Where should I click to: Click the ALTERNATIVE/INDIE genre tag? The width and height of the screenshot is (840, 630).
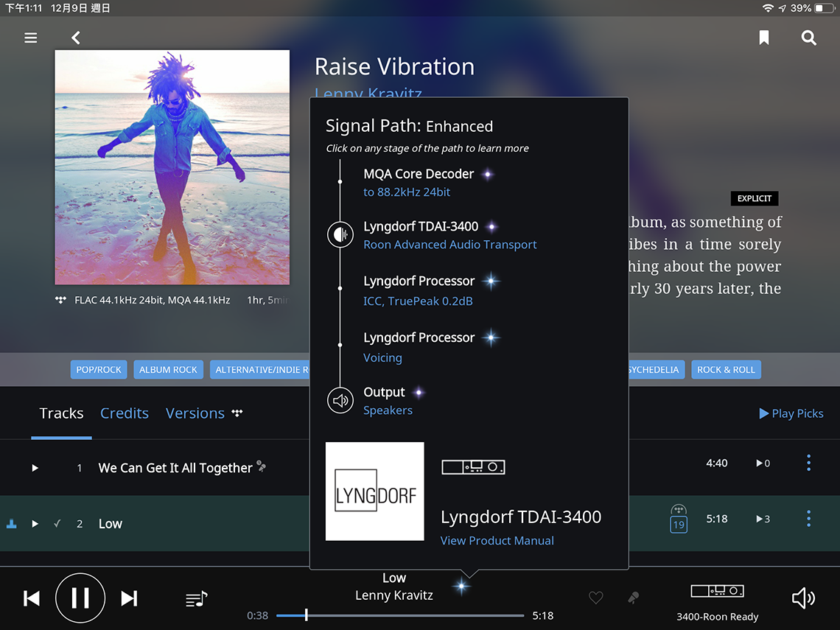260,370
